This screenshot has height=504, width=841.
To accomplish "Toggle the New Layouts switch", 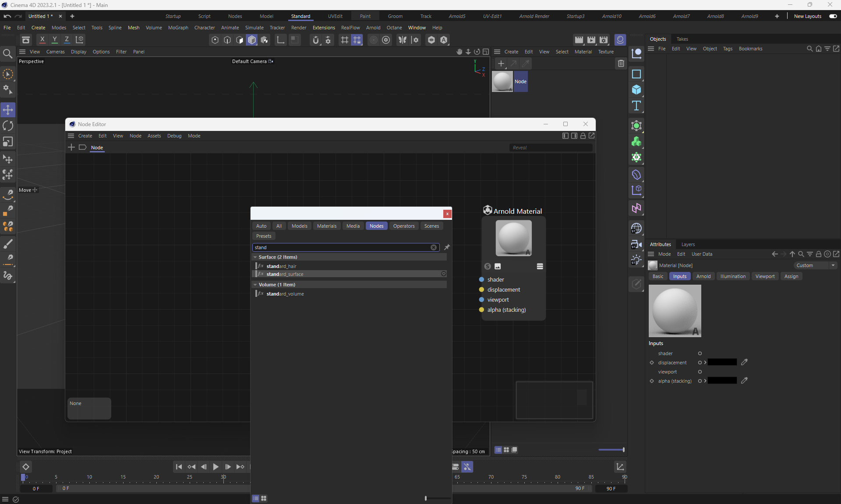I will pyautogui.click(x=833, y=16).
